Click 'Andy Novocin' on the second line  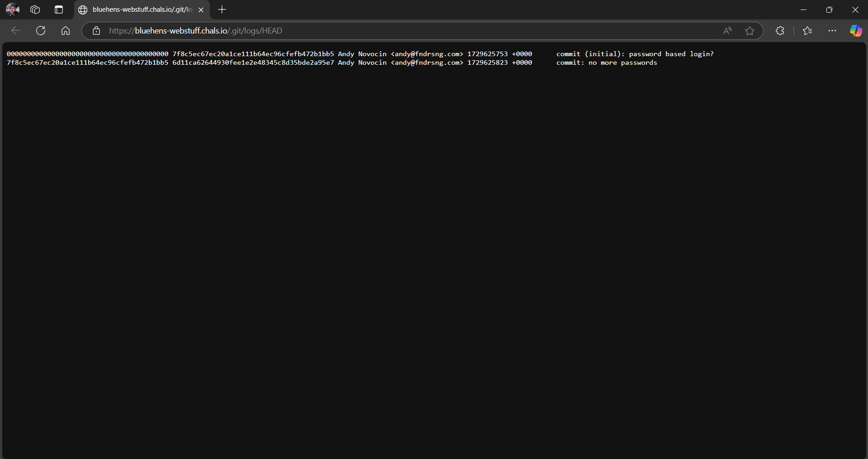[x=362, y=62]
